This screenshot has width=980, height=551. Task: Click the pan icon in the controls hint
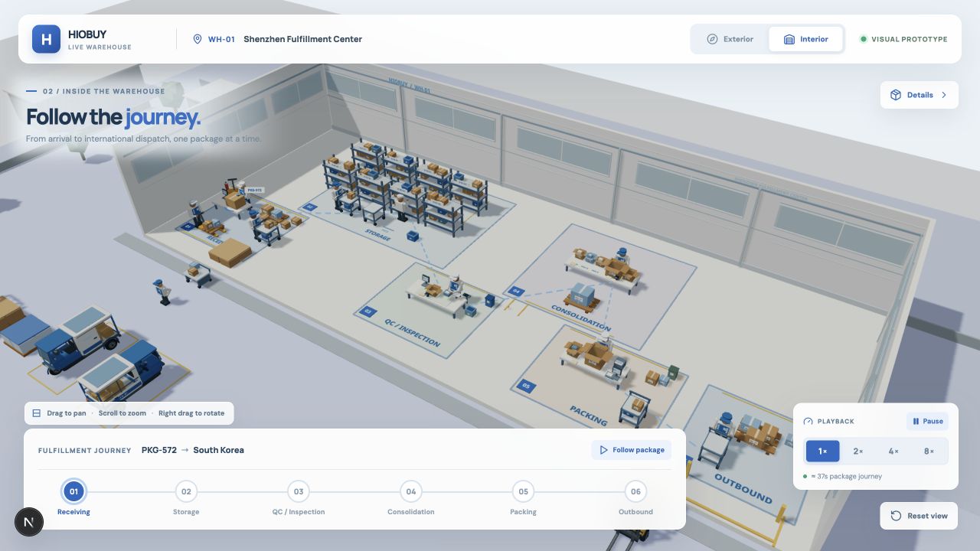[36, 413]
